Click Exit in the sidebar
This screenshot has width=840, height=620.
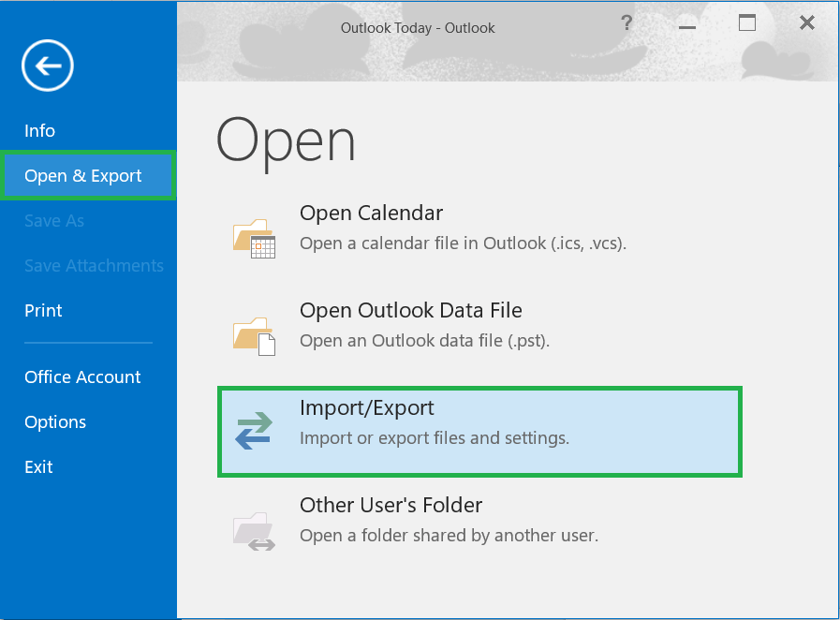[x=38, y=467]
